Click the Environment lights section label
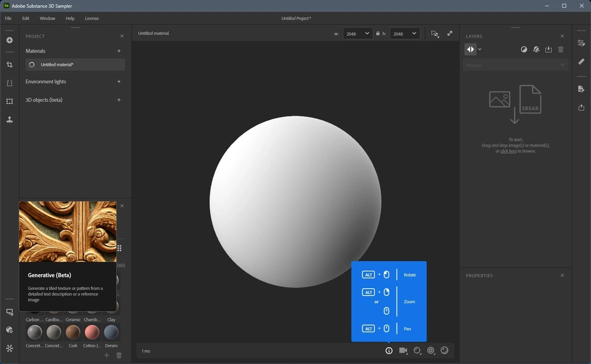 coord(46,82)
